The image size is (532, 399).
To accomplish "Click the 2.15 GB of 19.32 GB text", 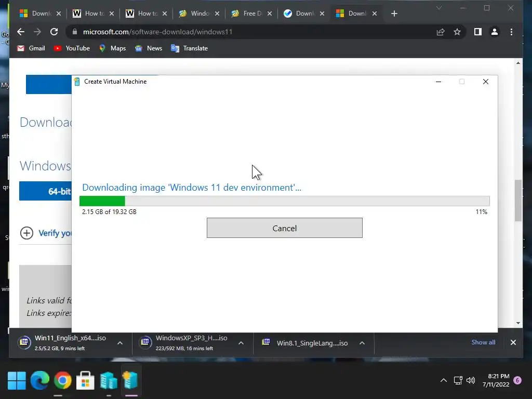I will 109,212.
